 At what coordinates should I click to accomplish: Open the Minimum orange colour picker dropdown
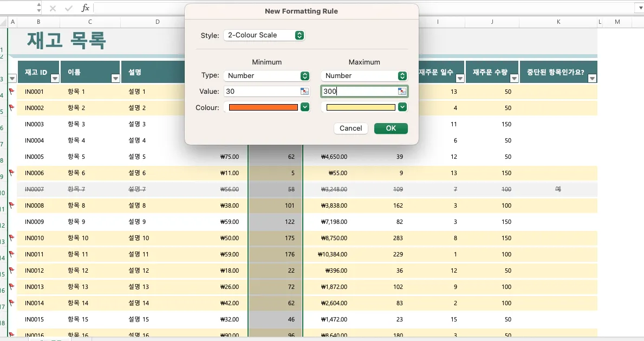coord(305,107)
